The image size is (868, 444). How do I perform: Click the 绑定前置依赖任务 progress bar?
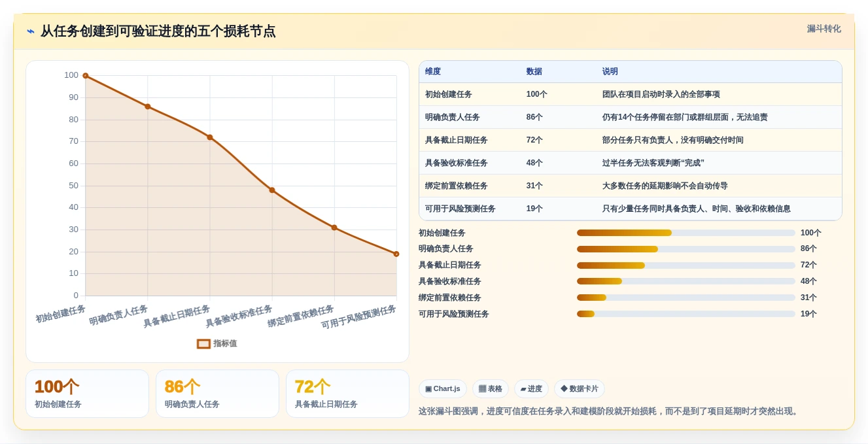(x=686, y=298)
